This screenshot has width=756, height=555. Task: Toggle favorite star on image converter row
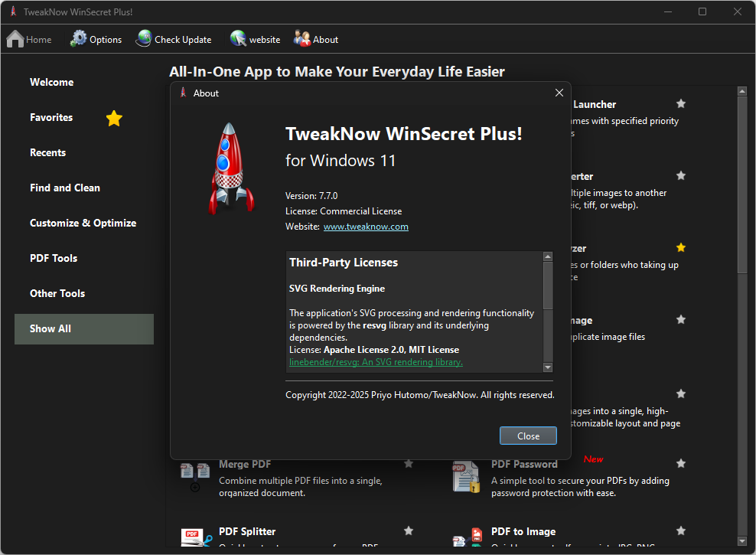[681, 175]
